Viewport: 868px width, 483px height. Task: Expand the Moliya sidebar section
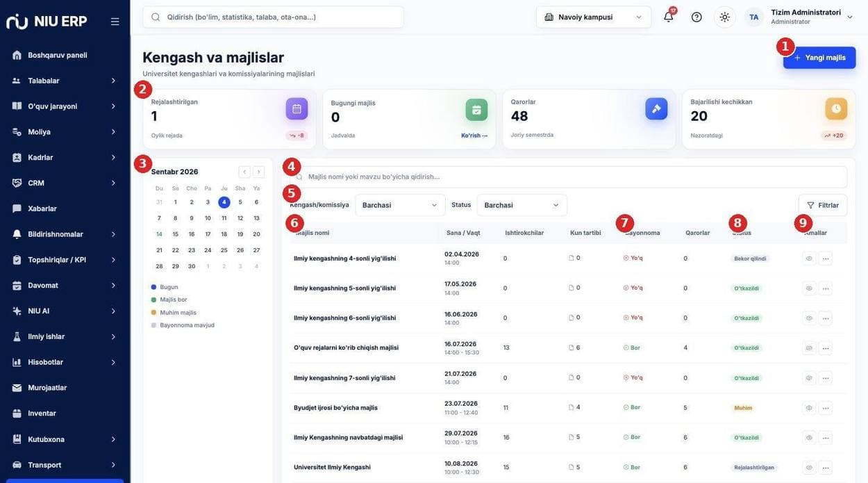(x=65, y=132)
